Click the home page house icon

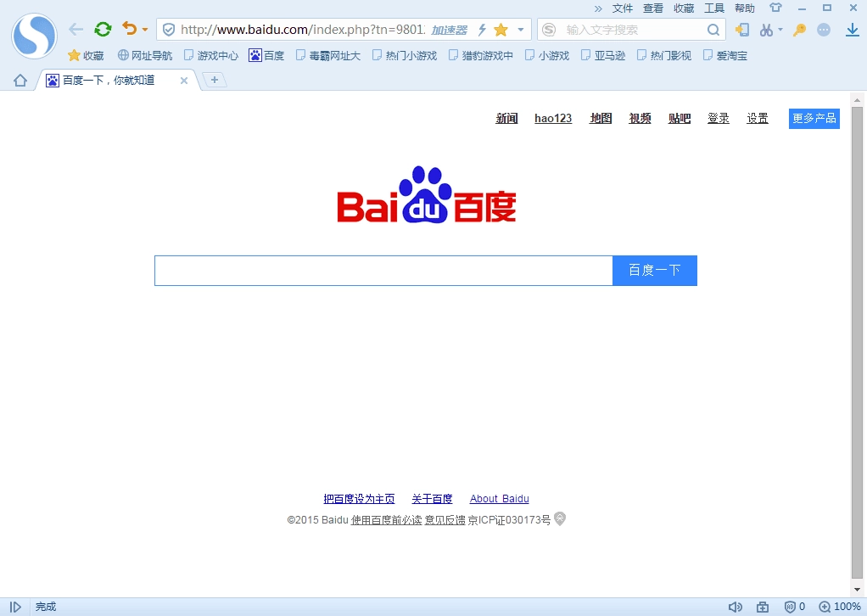tap(20, 80)
